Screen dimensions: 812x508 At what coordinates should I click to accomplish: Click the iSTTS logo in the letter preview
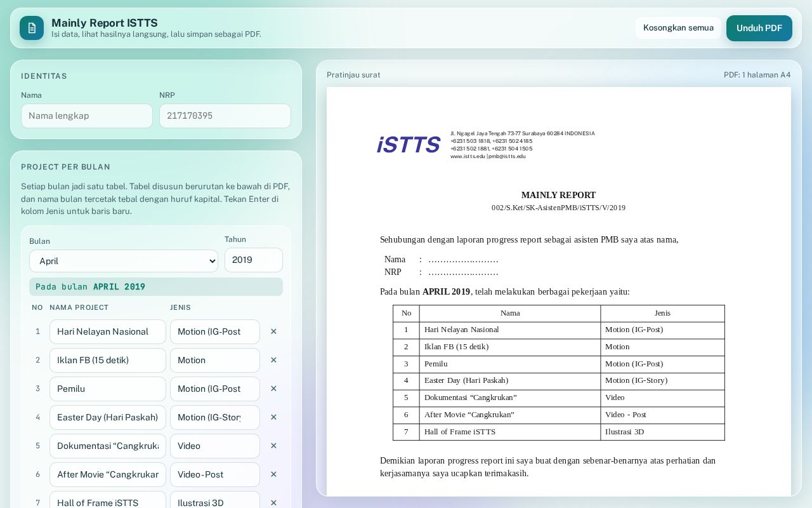pos(409,145)
